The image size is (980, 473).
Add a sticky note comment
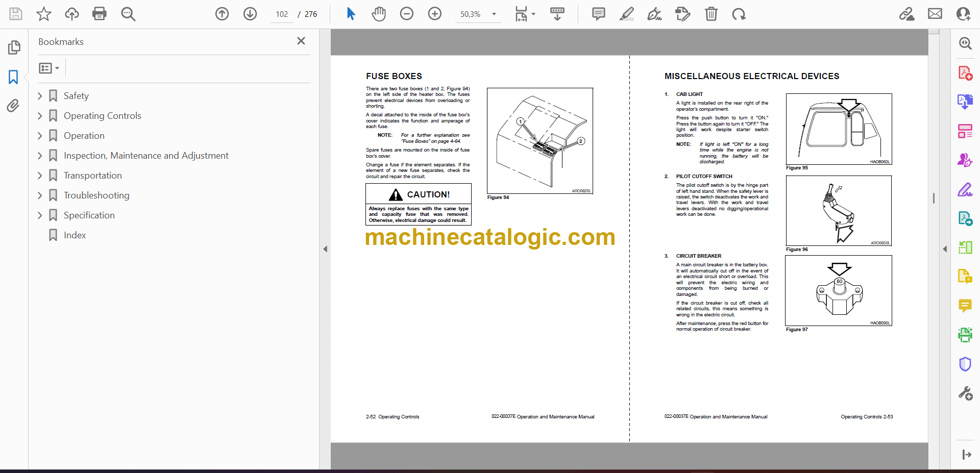tap(598, 14)
